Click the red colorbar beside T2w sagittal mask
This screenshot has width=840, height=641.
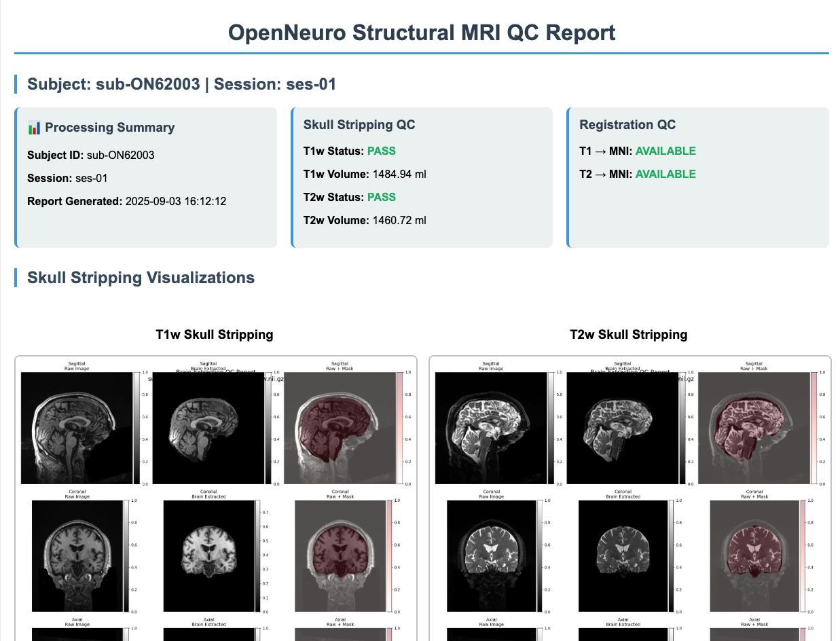(814, 428)
